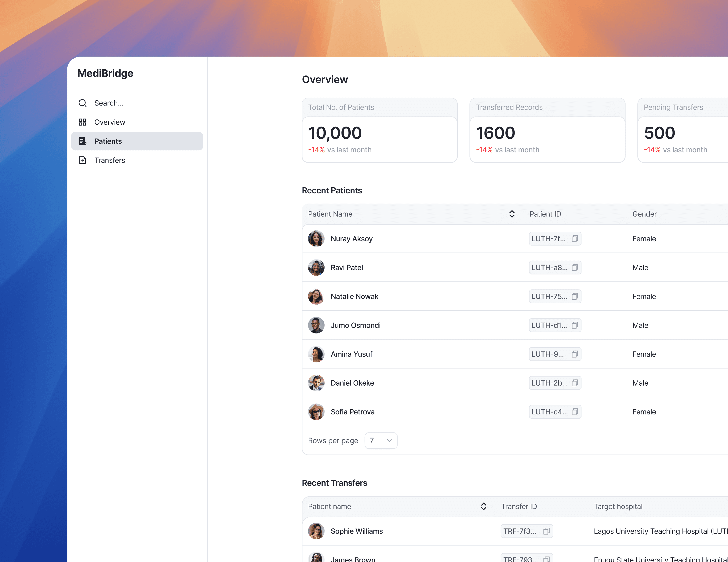Image resolution: width=728 pixels, height=562 pixels.
Task: Select Patients in the sidebar menu
Action: tap(137, 141)
